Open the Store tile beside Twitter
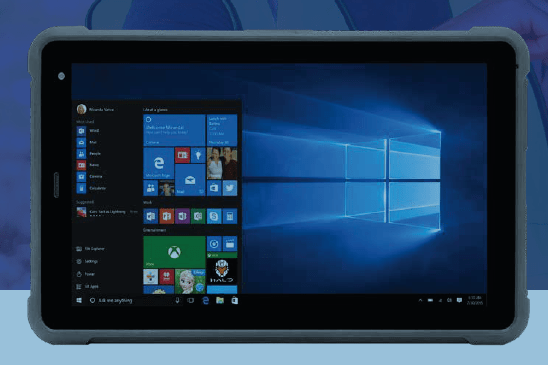Screen dimensions: 548x365 click(214, 188)
